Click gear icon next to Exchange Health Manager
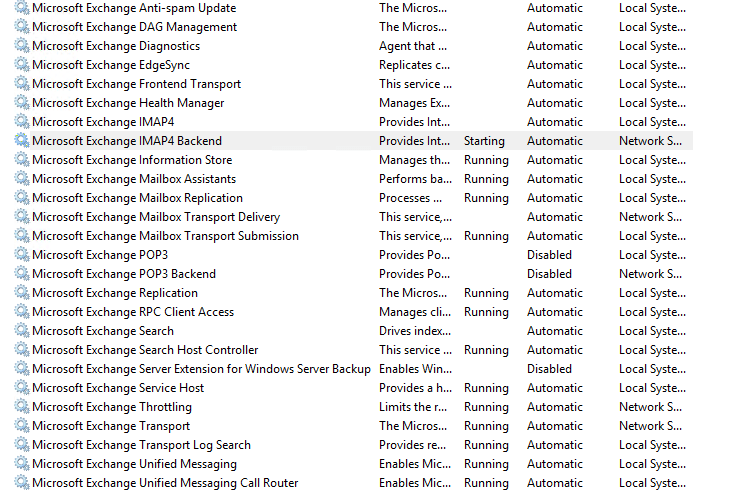The image size is (747, 492). point(22,103)
